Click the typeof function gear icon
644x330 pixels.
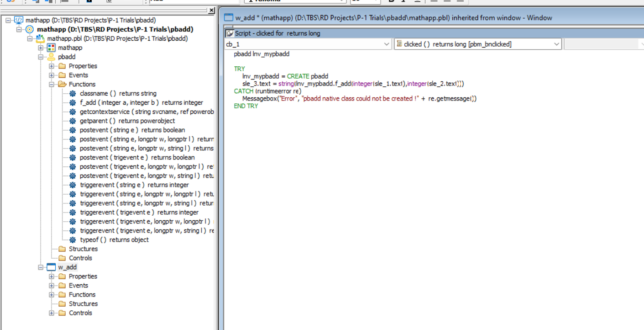coord(73,240)
